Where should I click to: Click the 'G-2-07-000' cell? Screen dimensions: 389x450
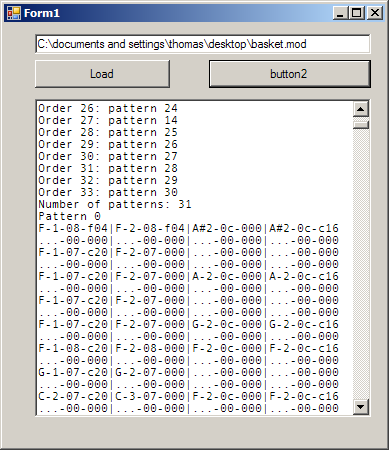(150, 372)
